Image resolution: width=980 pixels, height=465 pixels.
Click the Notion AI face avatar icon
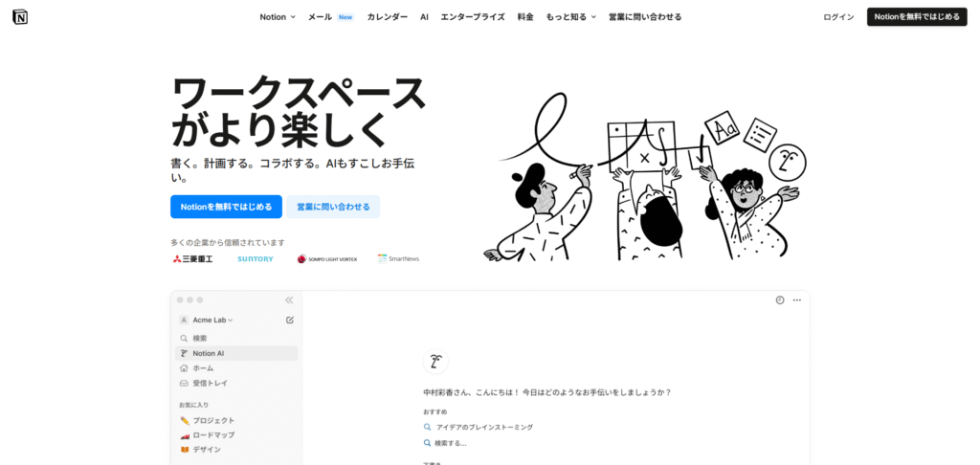click(435, 362)
